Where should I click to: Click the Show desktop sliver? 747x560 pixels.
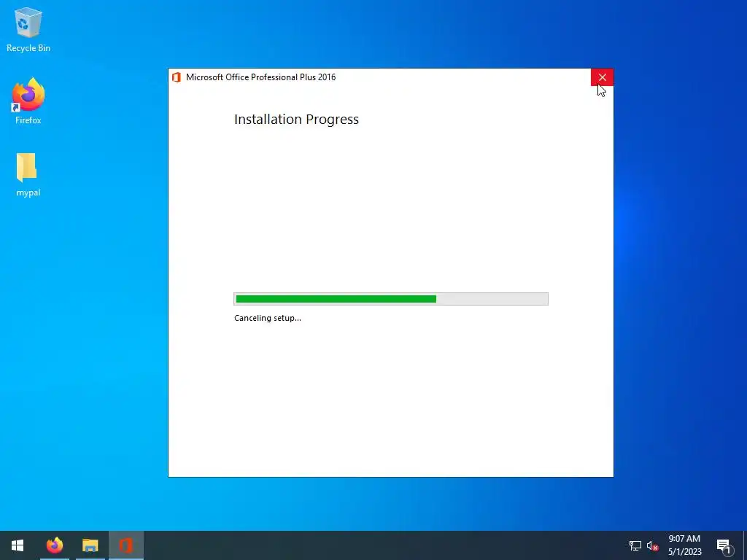[745, 545]
